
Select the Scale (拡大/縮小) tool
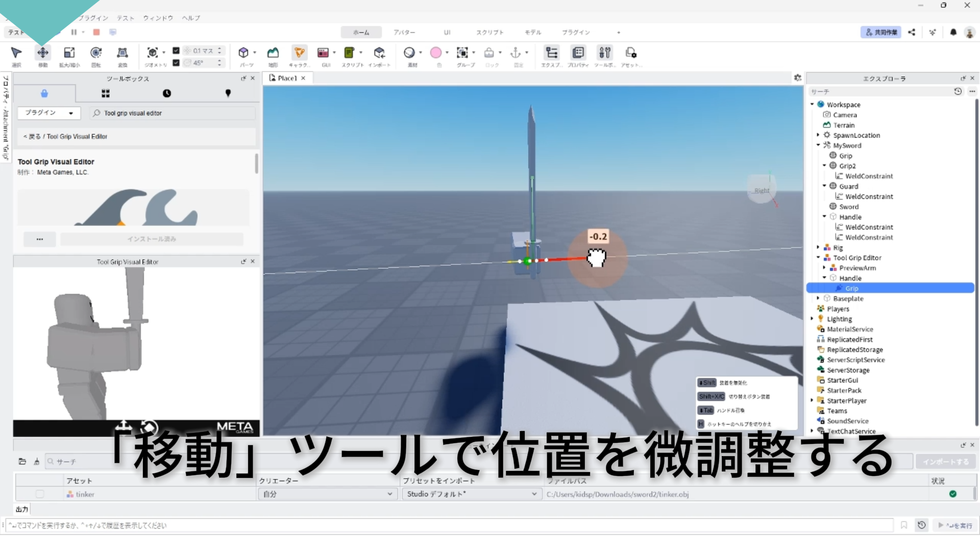click(x=69, y=53)
